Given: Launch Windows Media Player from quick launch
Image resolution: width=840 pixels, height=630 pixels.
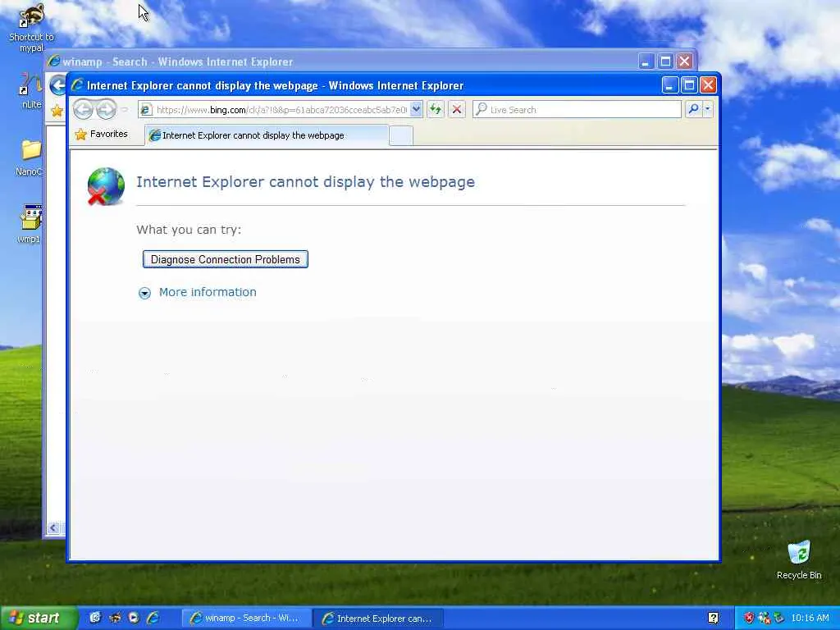Looking at the screenshot, I should 134,618.
